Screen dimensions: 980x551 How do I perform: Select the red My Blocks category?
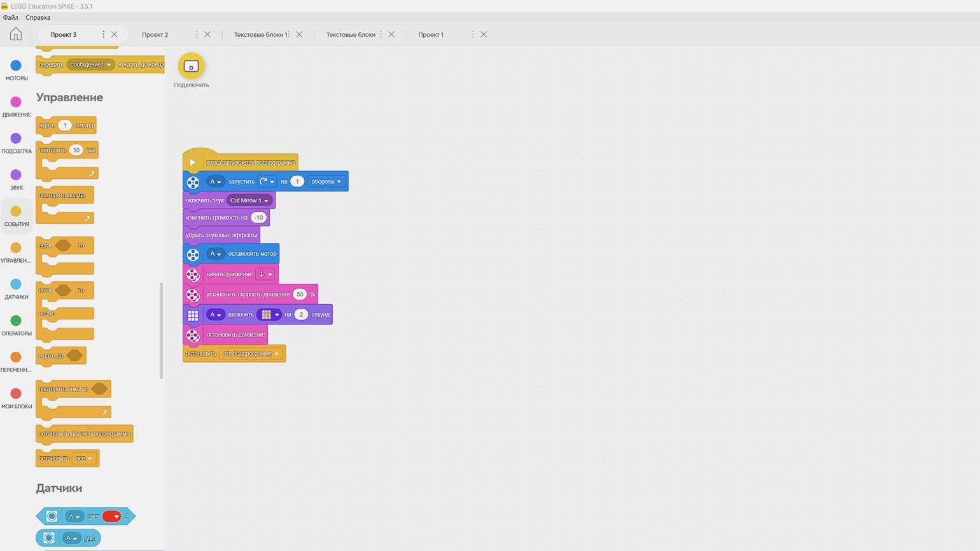16,394
